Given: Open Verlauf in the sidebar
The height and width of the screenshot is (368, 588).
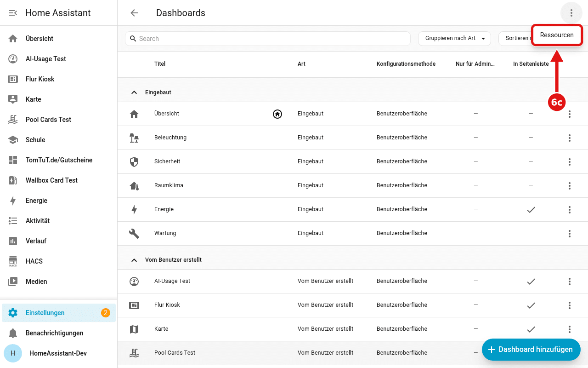Looking at the screenshot, I should click(x=59, y=241).
